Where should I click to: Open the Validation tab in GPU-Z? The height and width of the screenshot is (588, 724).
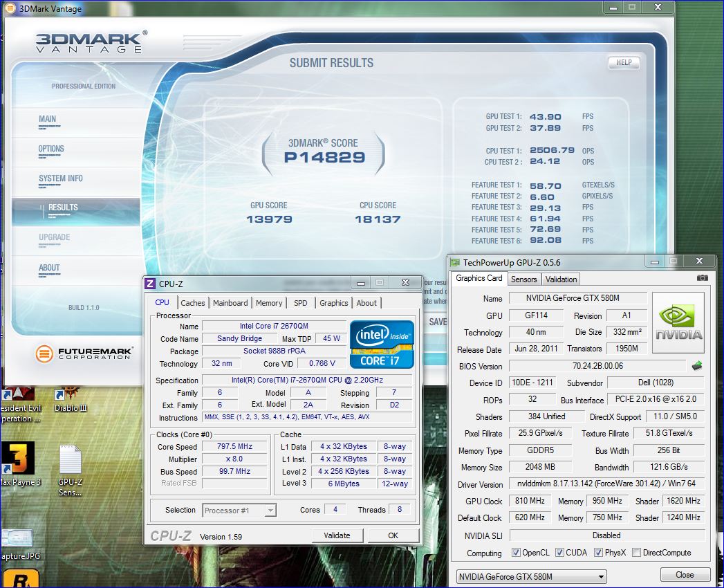click(x=561, y=279)
